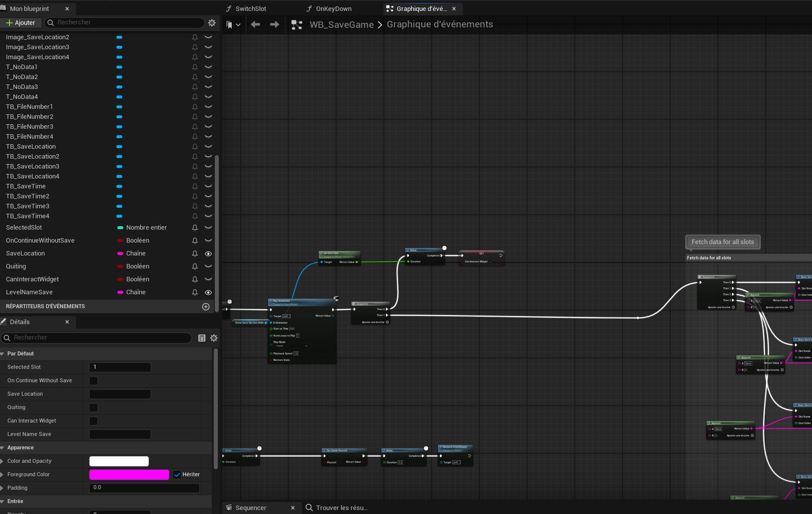Open Details panel settings gear
This screenshot has height=514, width=812.
[214, 338]
